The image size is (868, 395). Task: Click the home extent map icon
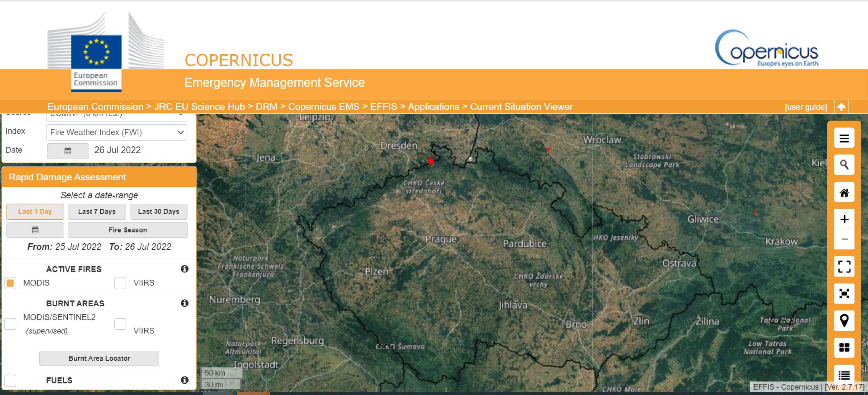coord(844,193)
